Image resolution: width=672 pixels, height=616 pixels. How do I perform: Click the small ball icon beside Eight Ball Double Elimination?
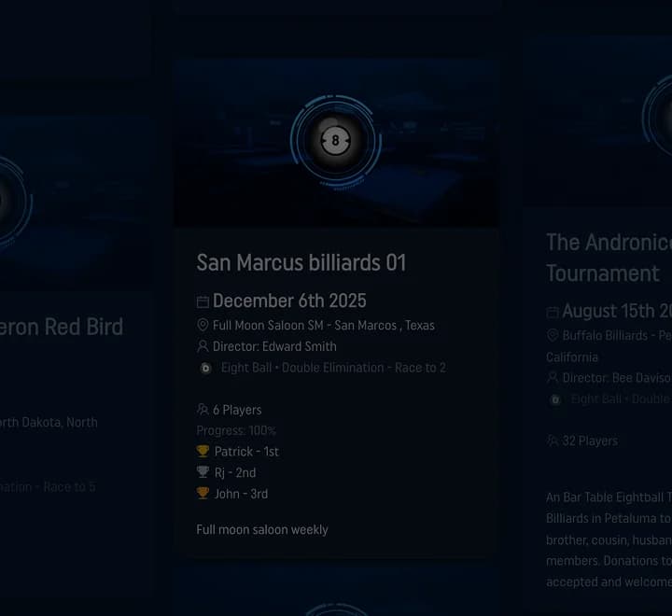point(205,369)
